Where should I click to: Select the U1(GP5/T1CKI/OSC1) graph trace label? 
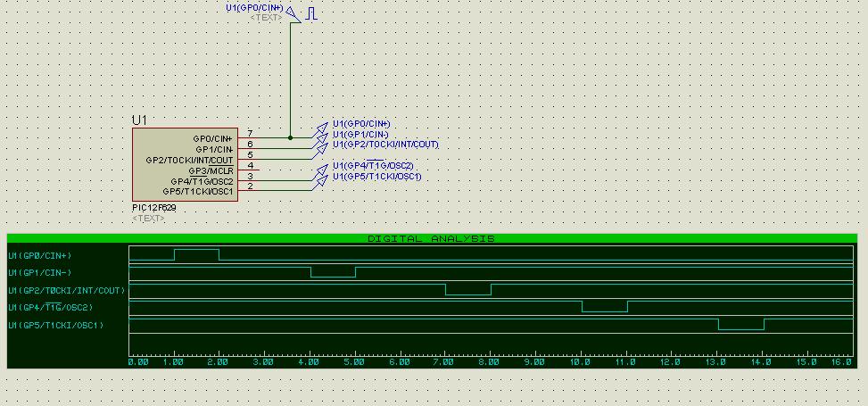55,326
